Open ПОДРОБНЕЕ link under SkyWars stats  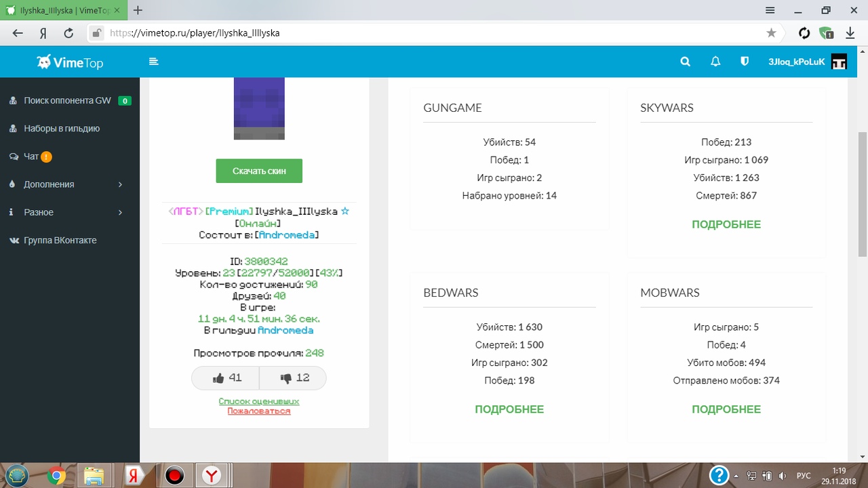point(726,224)
